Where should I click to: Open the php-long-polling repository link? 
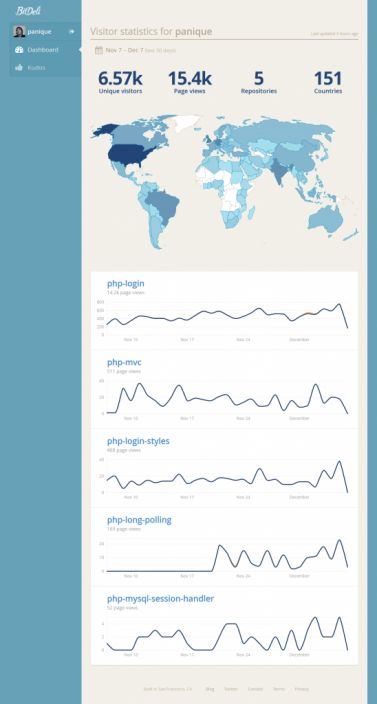[x=139, y=520]
